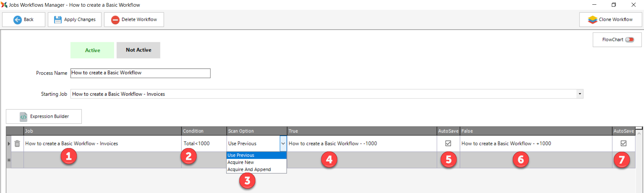
Task: Choose Acquire New from the list
Action: [x=241, y=162]
